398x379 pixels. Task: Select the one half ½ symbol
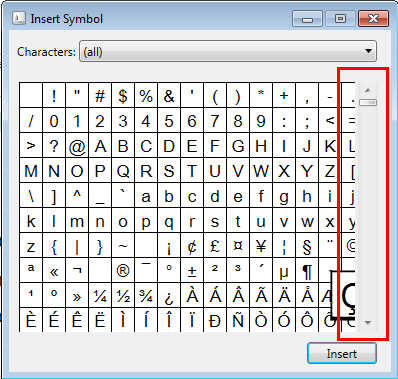pyautogui.click(x=123, y=296)
